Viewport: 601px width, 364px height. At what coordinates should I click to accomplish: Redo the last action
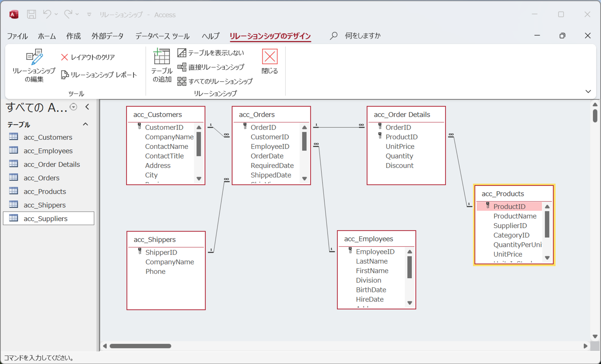[x=68, y=14]
